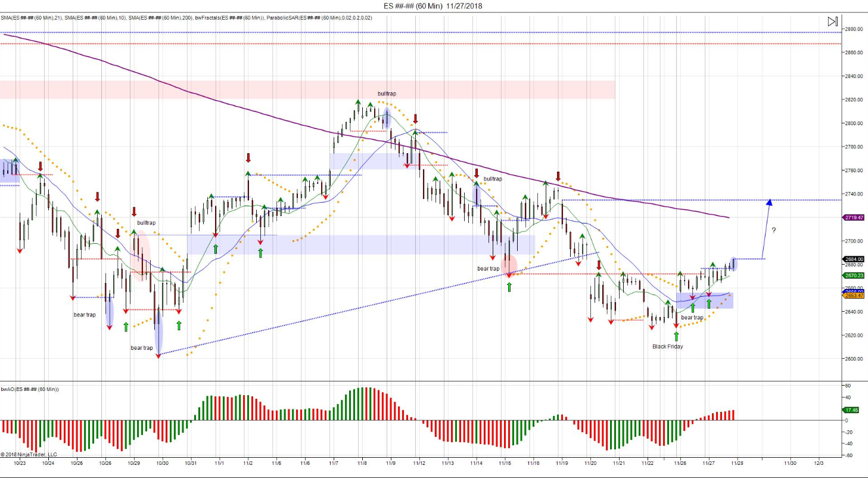Select the bear trap label under the 10/30 low
This screenshot has height=478, width=868.
point(142,347)
